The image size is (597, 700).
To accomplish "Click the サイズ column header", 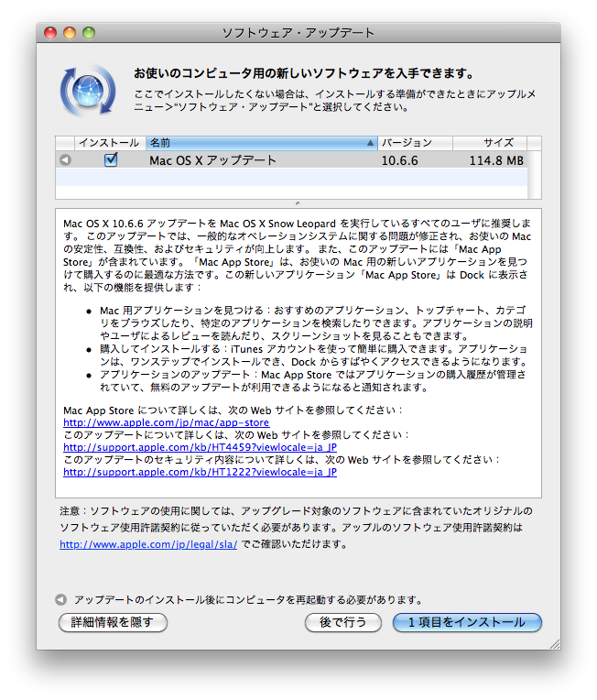I will 490,143.
